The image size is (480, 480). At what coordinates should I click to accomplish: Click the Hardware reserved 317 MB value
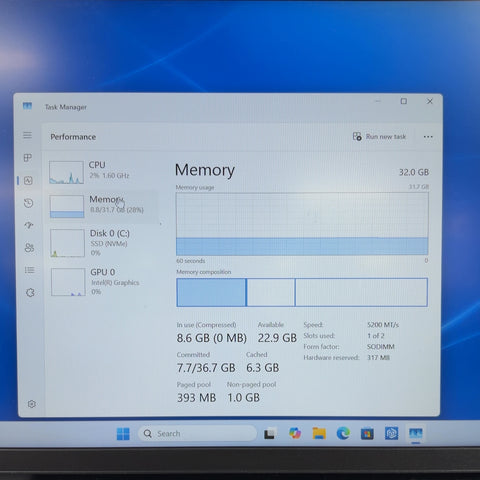378,358
